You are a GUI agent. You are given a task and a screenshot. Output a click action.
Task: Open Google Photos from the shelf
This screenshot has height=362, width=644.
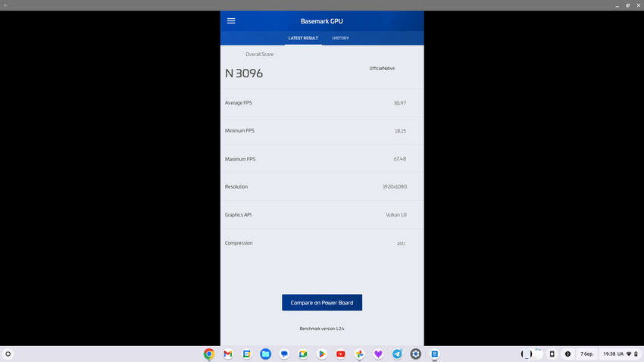[x=360, y=354]
